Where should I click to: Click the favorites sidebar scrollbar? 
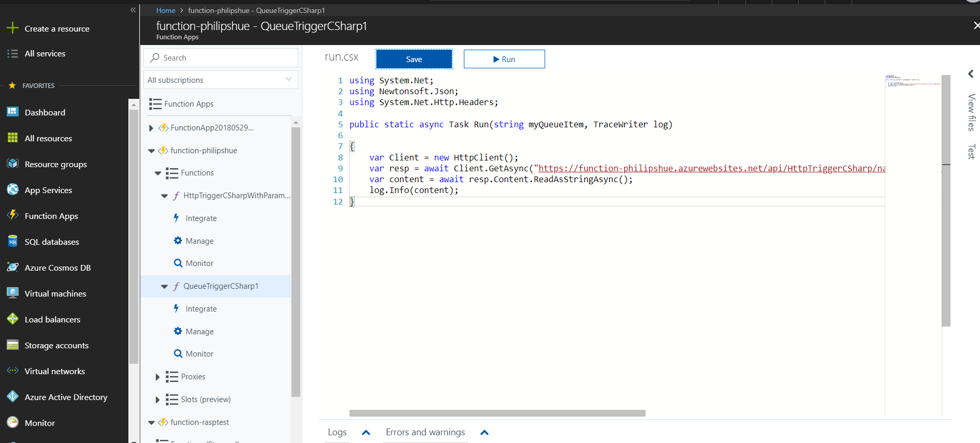(134, 235)
